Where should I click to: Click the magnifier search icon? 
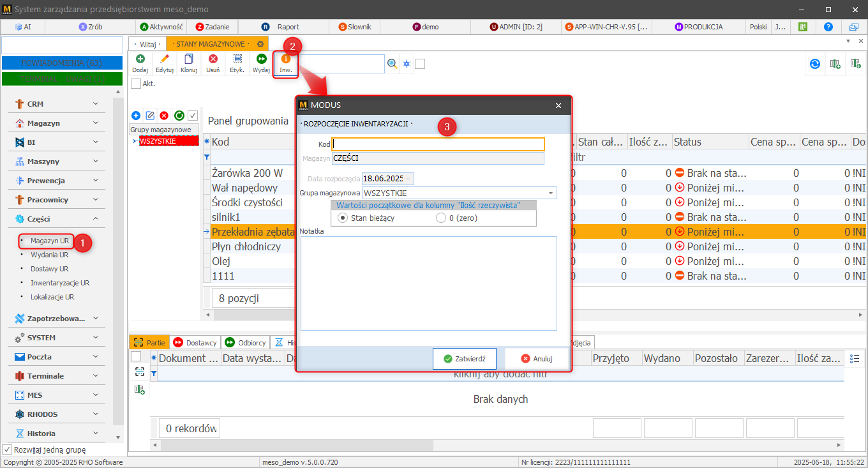pos(393,64)
